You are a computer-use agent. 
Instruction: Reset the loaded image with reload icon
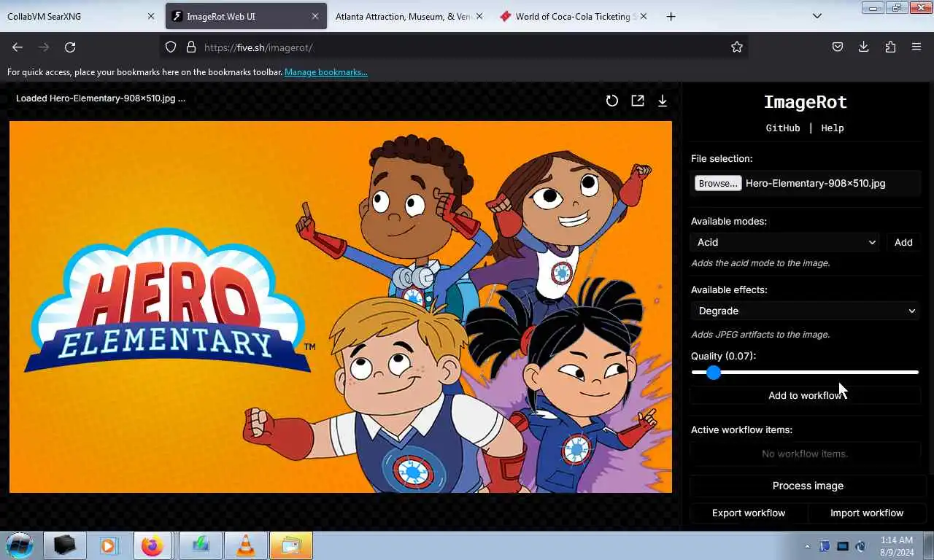[612, 101]
